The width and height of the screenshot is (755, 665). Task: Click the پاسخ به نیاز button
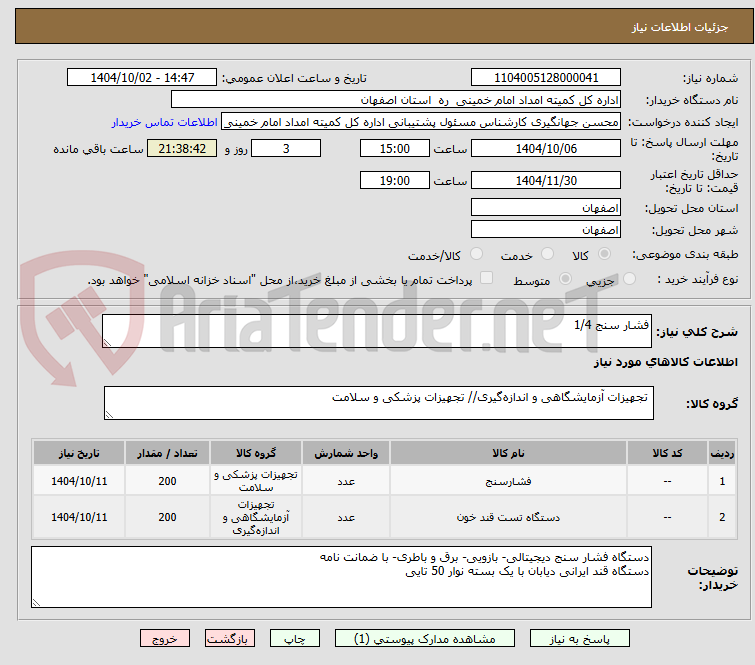[580, 639]
